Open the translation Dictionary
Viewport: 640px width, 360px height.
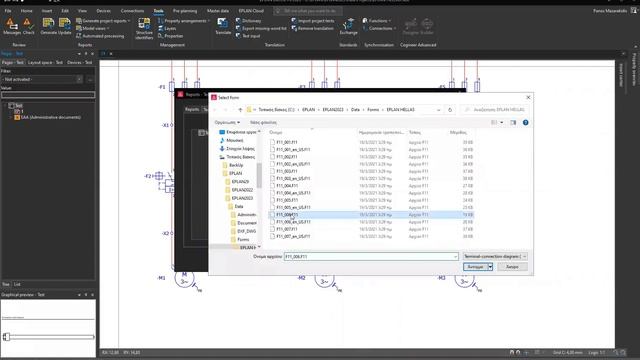248,20
